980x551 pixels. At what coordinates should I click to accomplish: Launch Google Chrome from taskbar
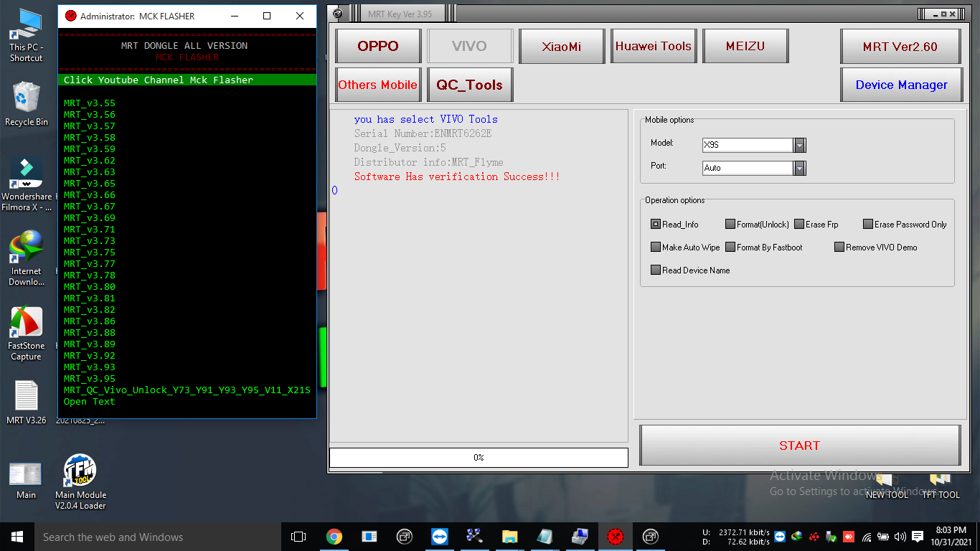pos(334,537)
